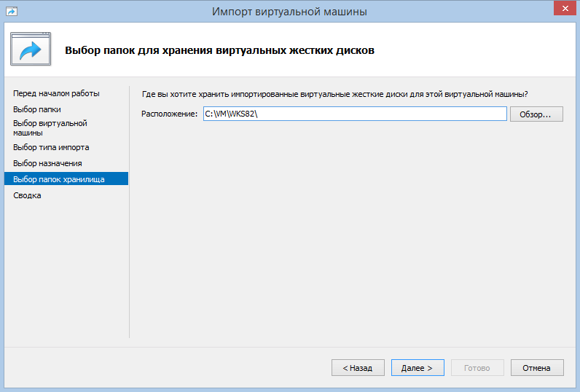This screenshot has width=580, height=392.
Task: Open the 'Выбор виртуальной машины' step
Action: point(50,128)
